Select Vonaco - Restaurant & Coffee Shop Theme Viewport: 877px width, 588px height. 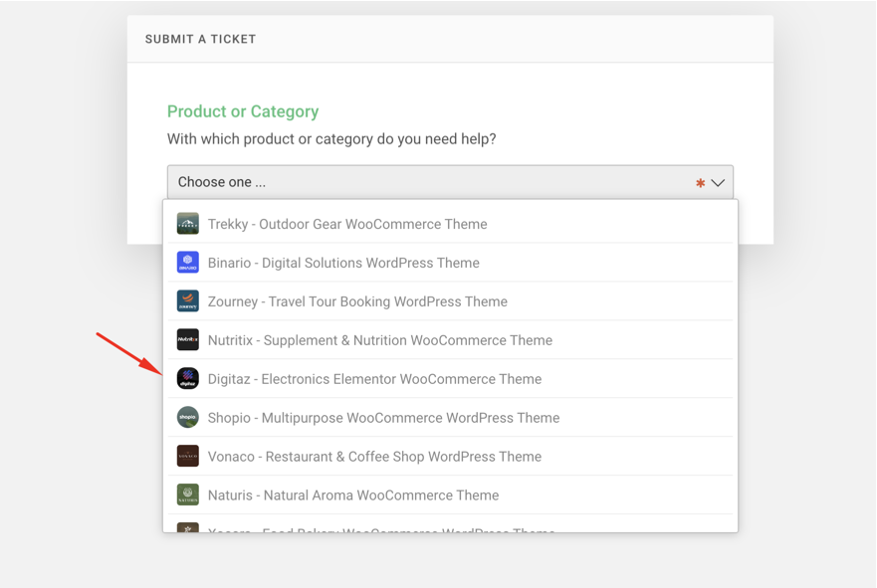[x=450, y=456]
